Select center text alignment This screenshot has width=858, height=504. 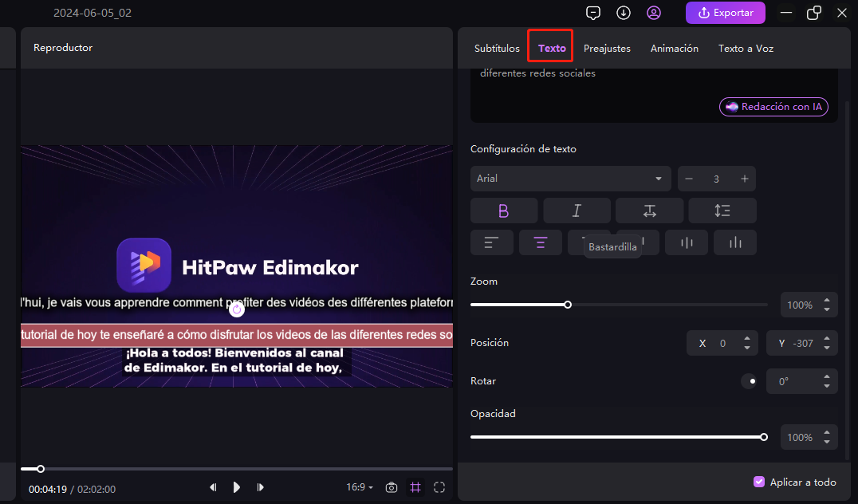point(541,242)
